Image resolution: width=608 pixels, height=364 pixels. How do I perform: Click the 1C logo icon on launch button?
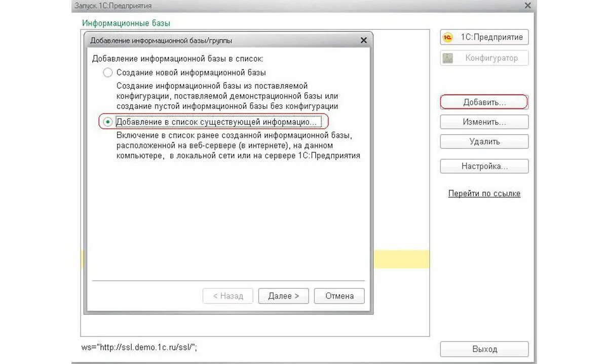click(447, 37)
